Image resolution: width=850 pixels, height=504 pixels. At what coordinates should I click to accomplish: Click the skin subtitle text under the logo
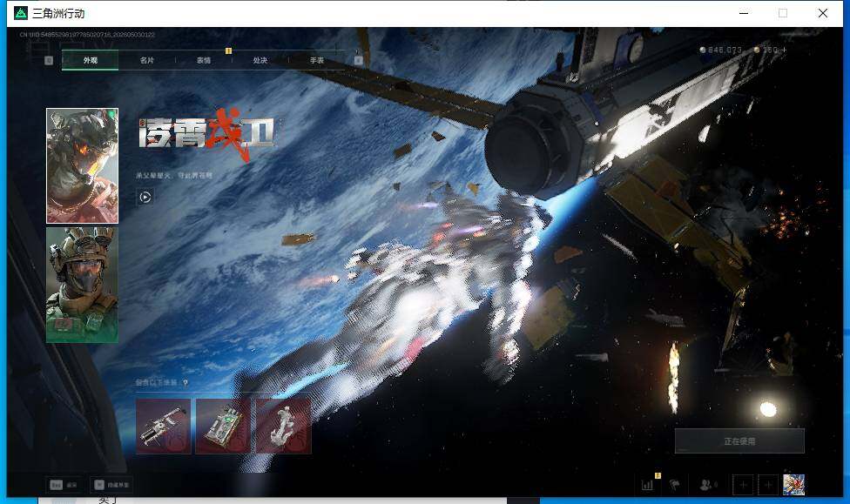(x=174, y=176)
